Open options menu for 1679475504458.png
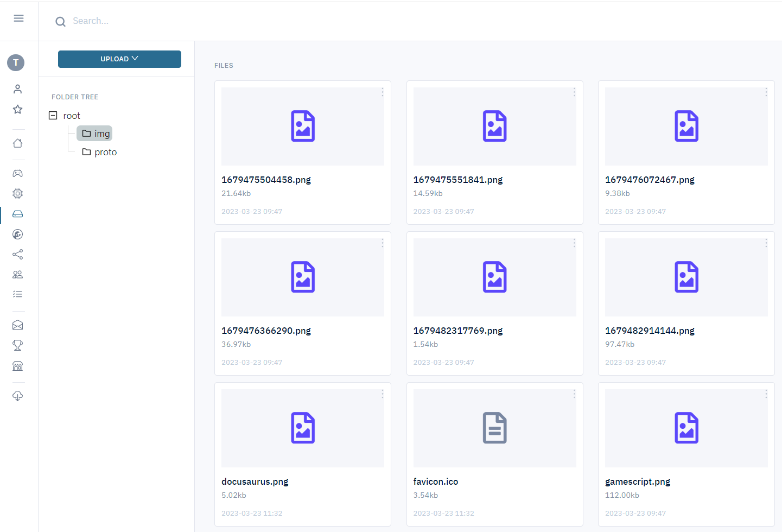Image resolution: width=782 pixels, height=532 pixels. [382, 92]
